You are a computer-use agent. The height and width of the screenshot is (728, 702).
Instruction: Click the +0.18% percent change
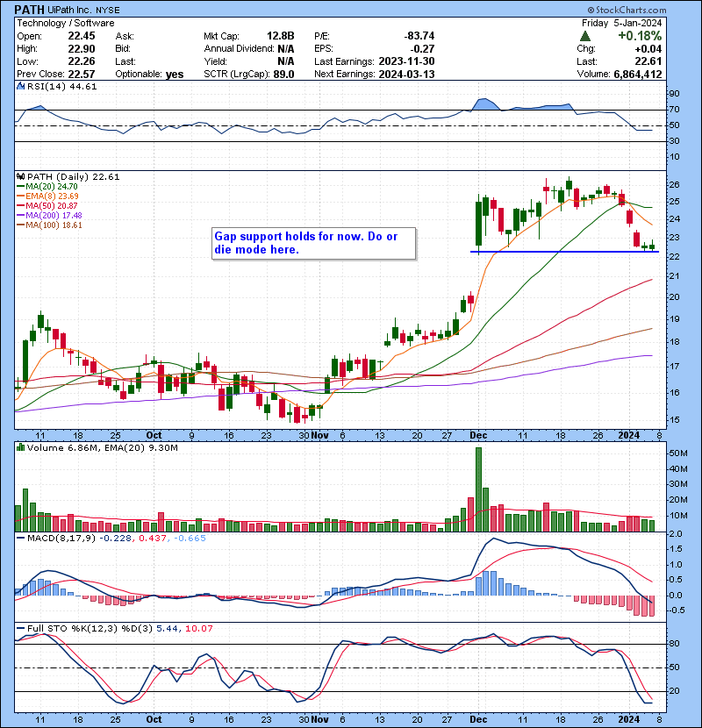coord(640,36)
